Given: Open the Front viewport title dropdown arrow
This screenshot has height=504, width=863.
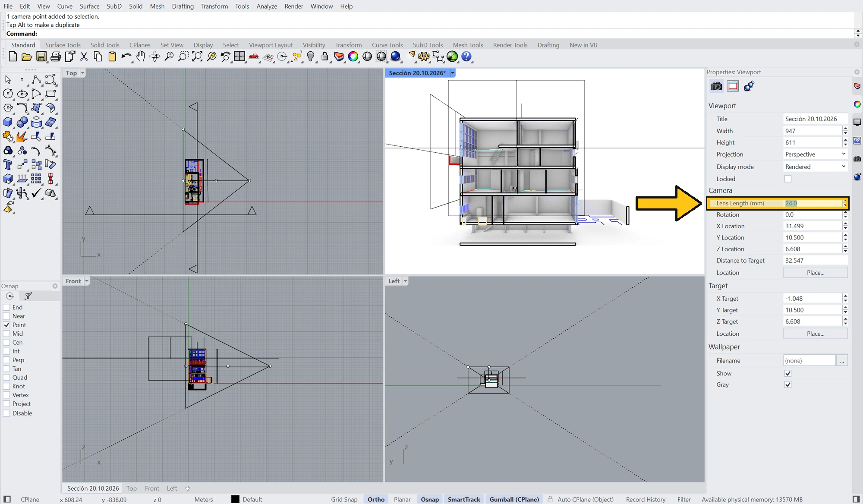Looking at the screenshot, I should [x=87, y=281].
